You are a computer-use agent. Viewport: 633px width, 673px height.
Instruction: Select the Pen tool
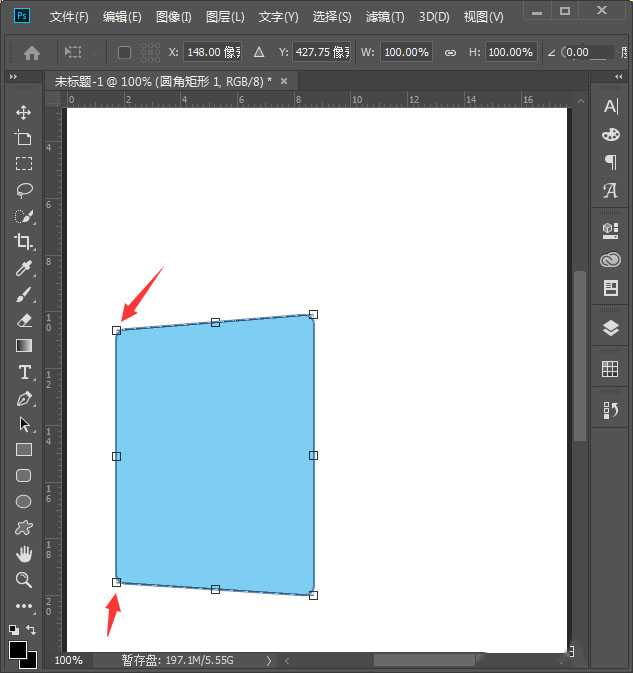[24, 398]
